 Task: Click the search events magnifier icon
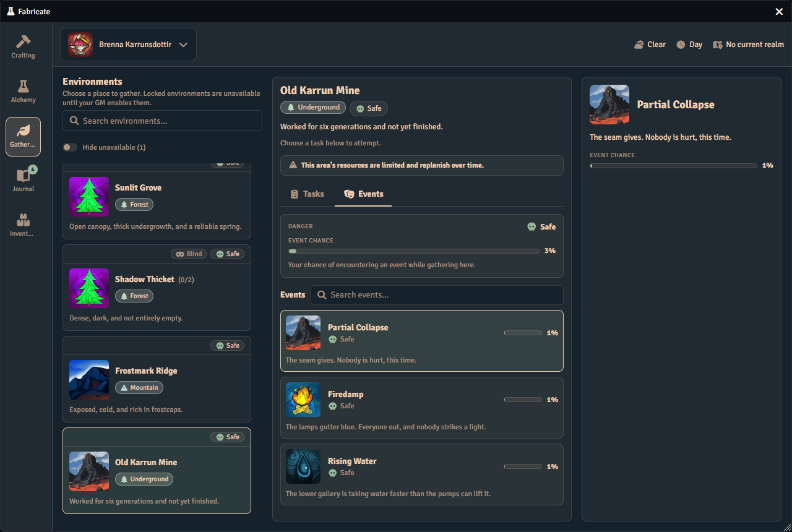(322, 295)
